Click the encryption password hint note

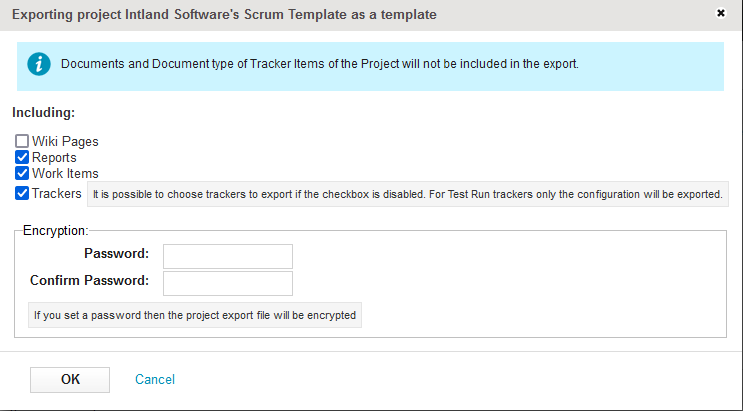coord(195,316)
